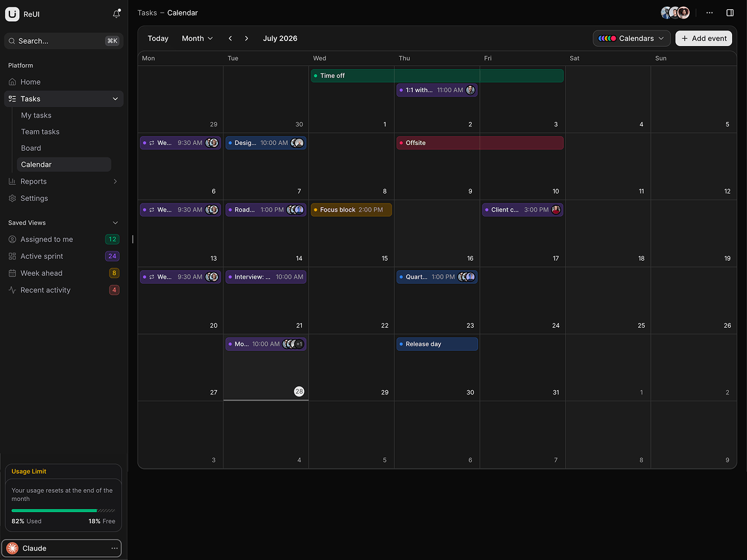Click the search magnifier icon
747x560 pixels.
click(x=12, y=41)
